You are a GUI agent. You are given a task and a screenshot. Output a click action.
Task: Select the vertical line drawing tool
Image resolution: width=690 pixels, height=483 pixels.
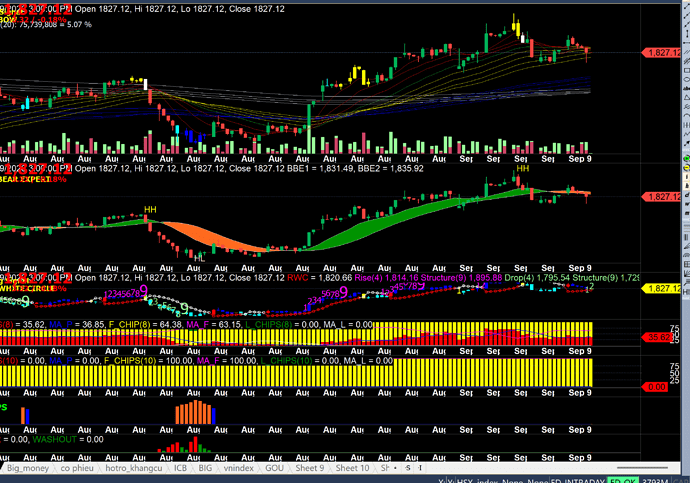(x=686, y=34)
